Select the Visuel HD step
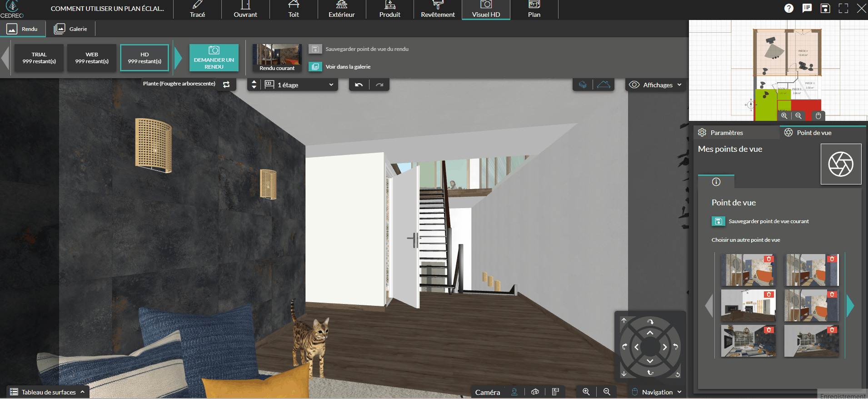 tap(486, 10)
